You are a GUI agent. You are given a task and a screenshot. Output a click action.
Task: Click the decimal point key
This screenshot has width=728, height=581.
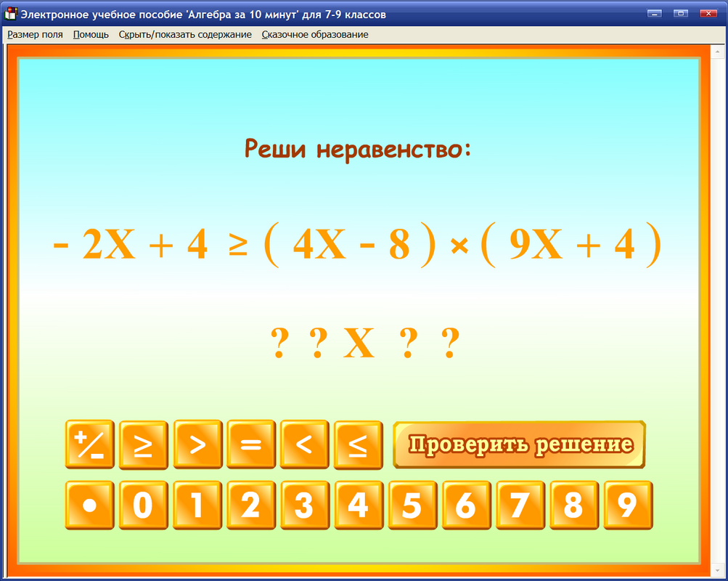pos(90,505)
